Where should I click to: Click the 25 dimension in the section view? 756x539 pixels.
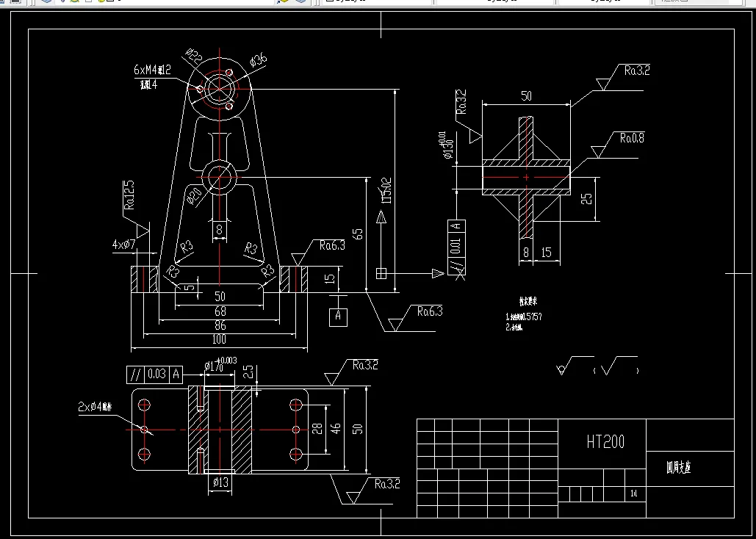(587, 198)
